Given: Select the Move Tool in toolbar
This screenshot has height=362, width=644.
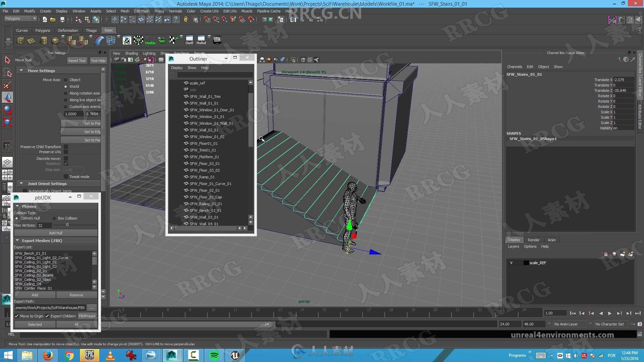Looking at the screenshot, I should (7, 97).
